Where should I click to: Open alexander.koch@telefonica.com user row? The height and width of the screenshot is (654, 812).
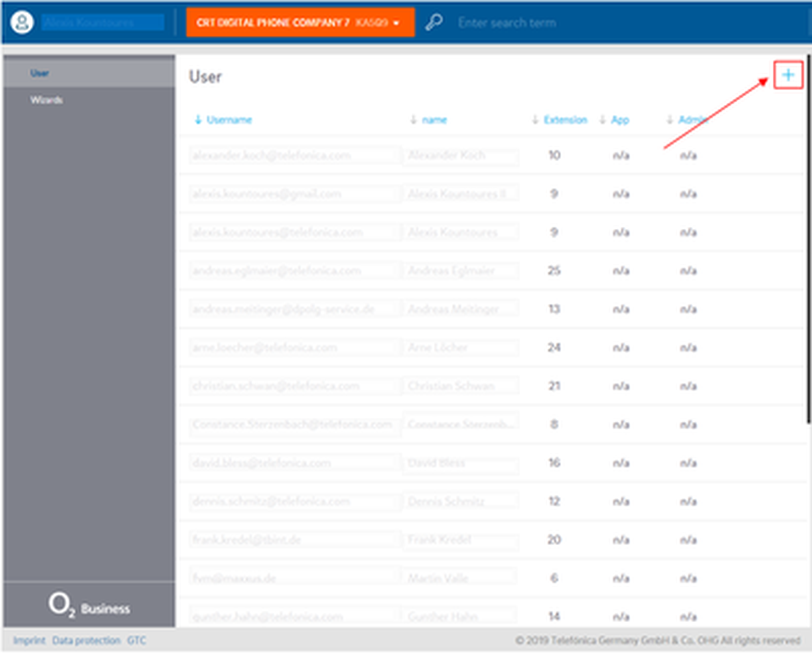271,155
